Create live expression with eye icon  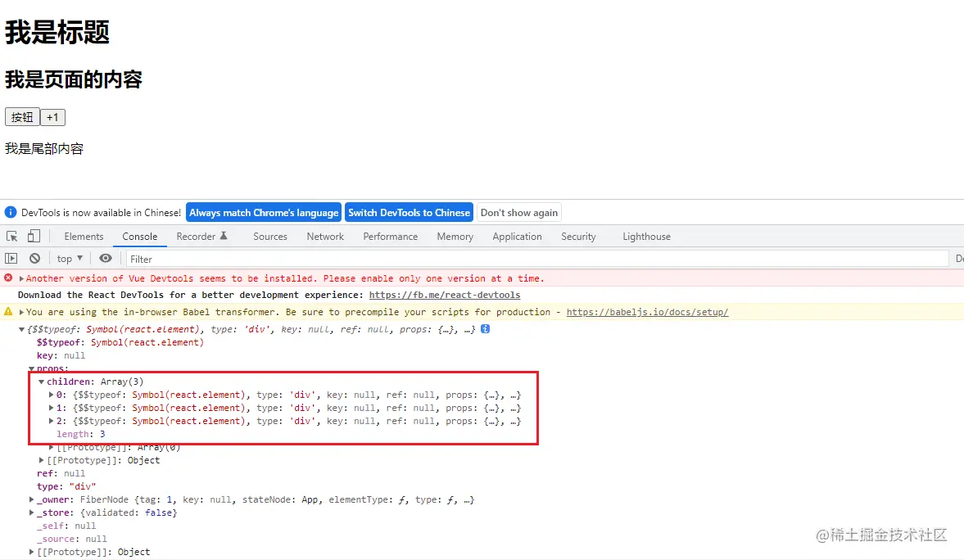[x=106, y=258]
